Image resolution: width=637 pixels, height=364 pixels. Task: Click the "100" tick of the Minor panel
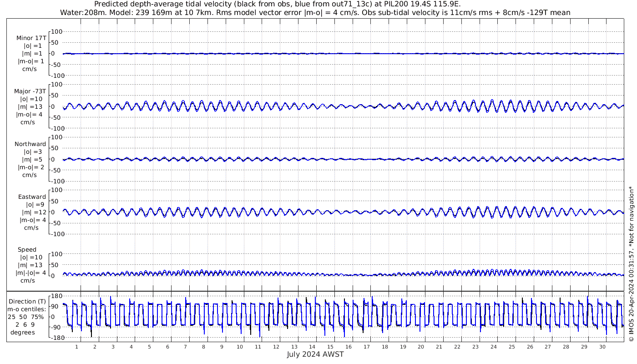pyautogui.click(x=56, y=32)
